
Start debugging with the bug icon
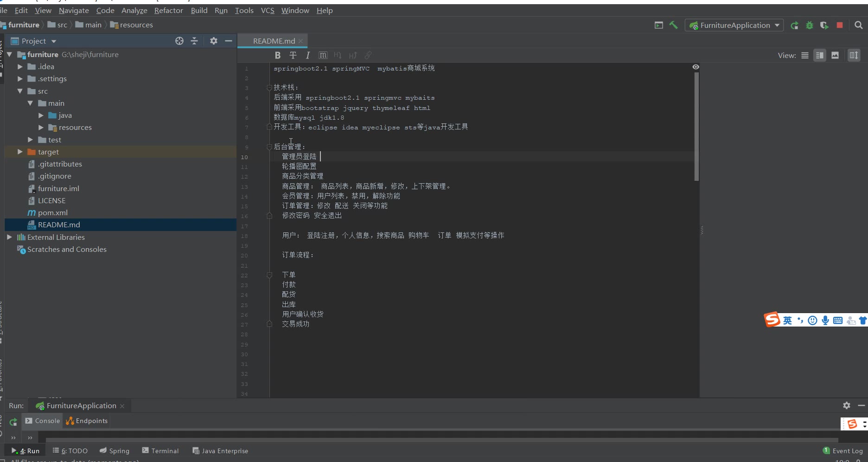810,25
